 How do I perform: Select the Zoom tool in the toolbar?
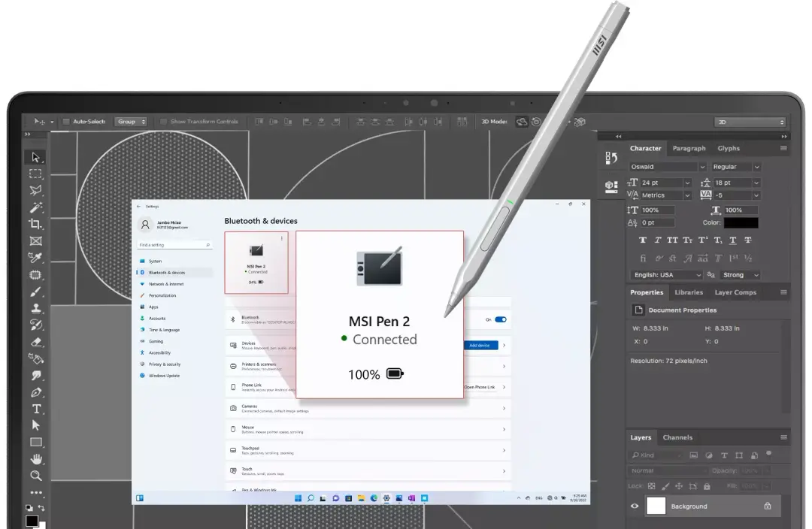(x=36, y=476)
